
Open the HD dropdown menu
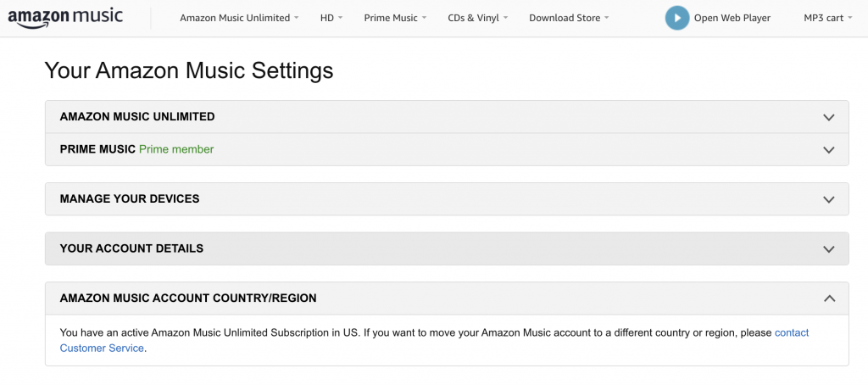(331, 18)
